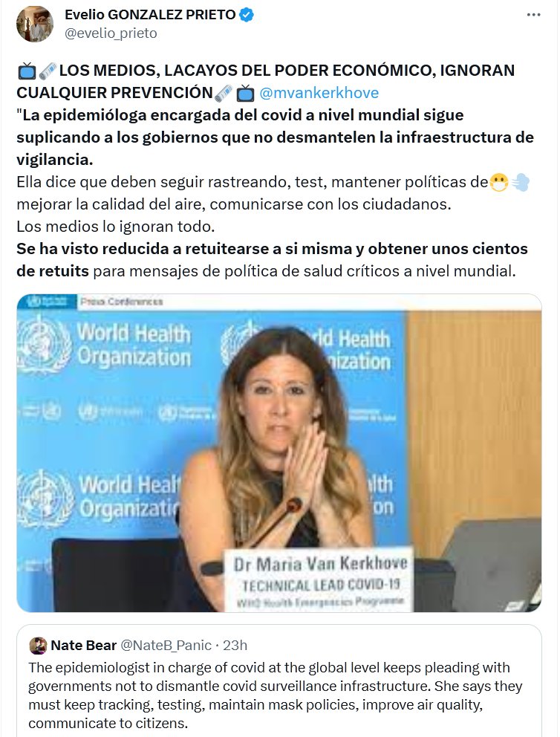Click the blue verified badge icon
The width and height of the screenshot is (560, 737).
point(247,15)
